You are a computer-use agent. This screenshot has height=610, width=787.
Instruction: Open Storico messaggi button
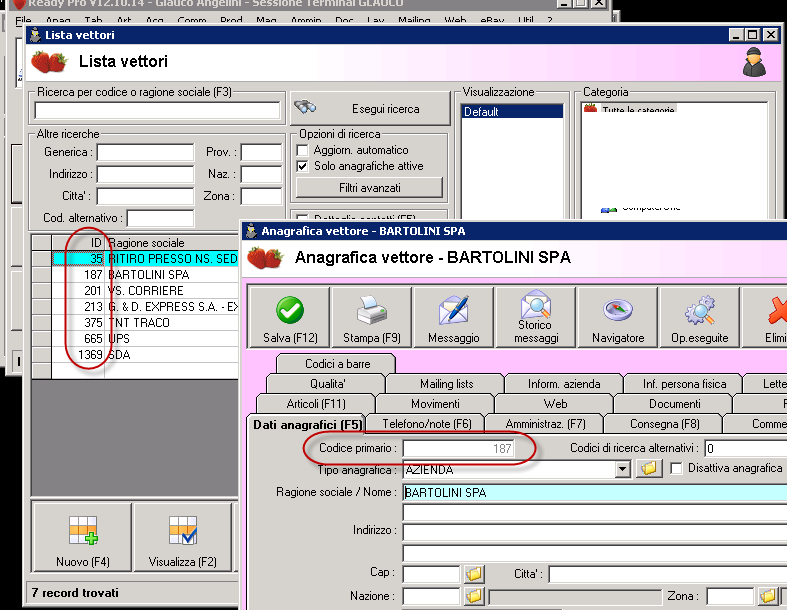point(536,317)
